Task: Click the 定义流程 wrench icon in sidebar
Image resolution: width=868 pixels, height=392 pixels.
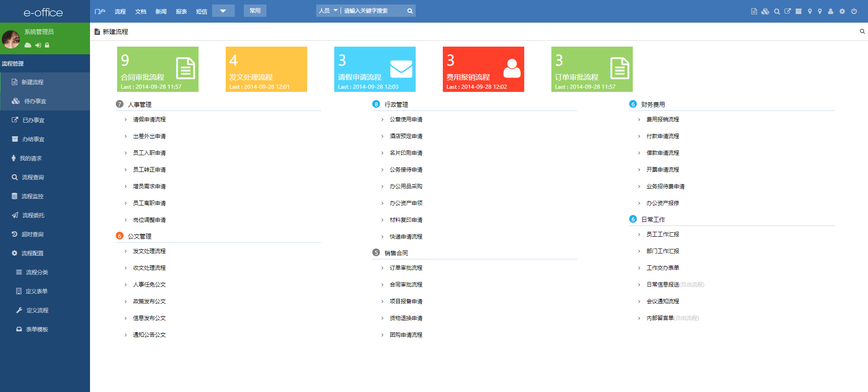Action: pos(19,310)
